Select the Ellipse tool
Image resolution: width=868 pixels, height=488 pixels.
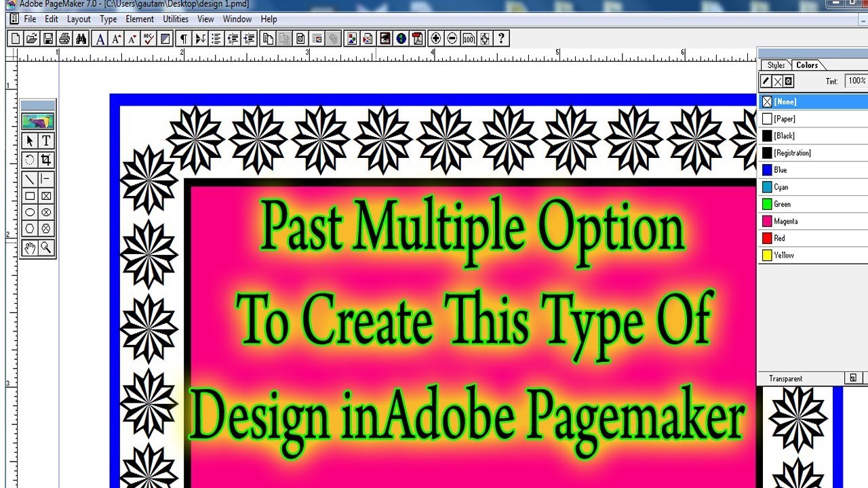point(30,213)
